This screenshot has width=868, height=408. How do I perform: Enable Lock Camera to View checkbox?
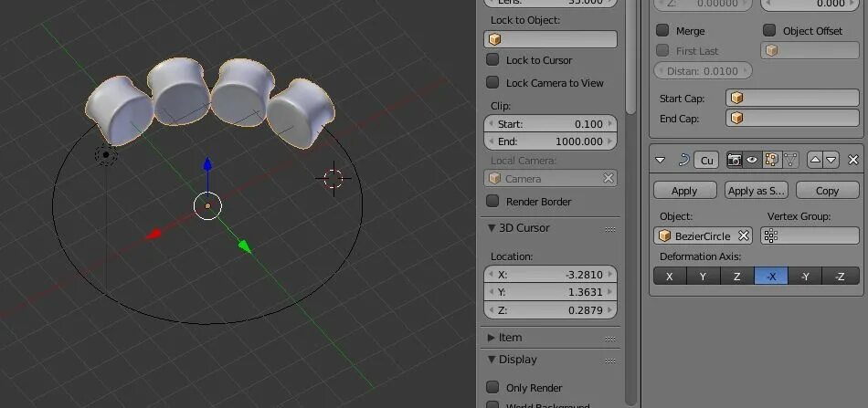click(x=492, y=82)
